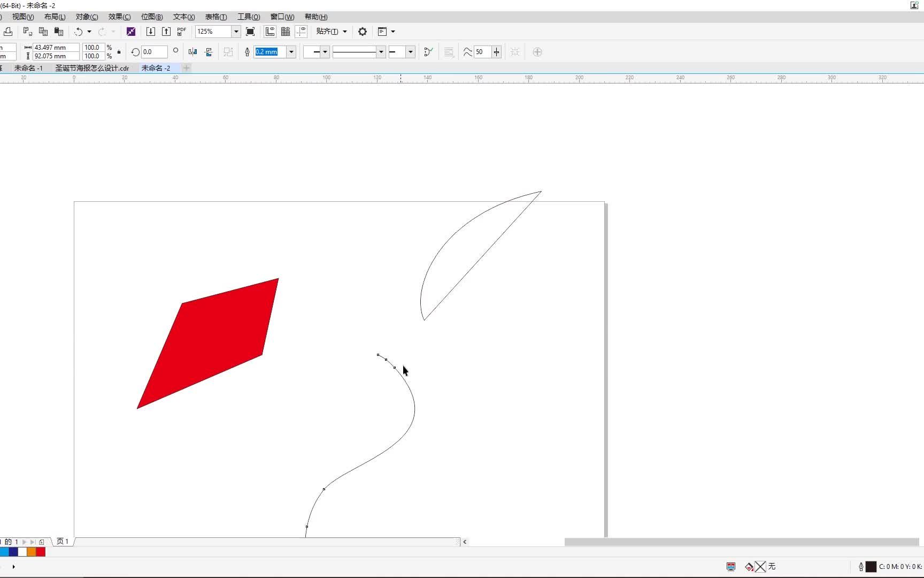Switch to the 未命名 -1 document tab

tap(28, 68)
